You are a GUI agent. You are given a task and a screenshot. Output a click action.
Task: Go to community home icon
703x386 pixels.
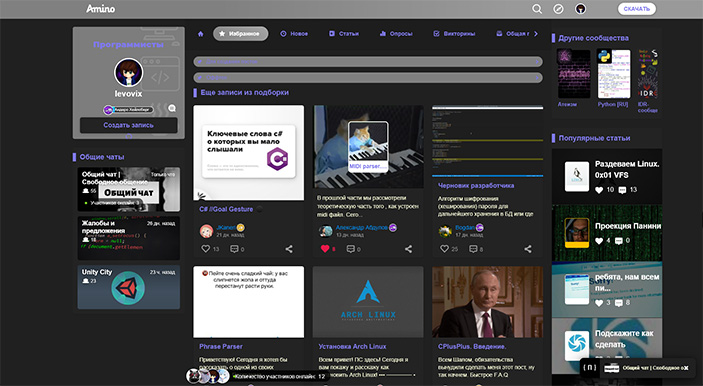[200, 34]
